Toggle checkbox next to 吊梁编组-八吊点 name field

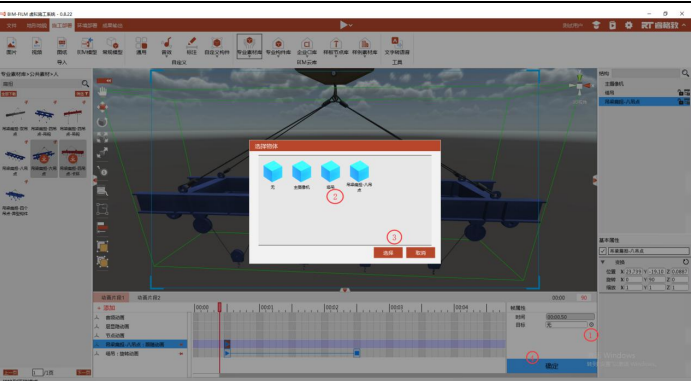[x=603, y=251]
